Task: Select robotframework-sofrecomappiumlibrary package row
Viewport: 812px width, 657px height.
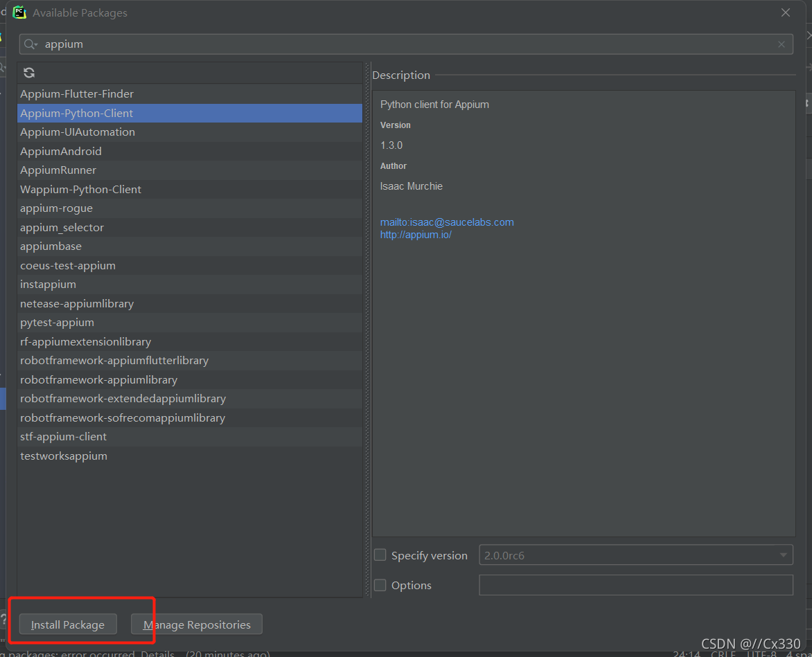Action: [190, 418]
